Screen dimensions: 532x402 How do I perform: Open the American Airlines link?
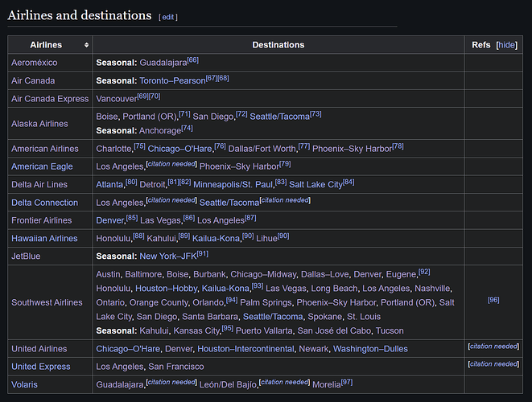tap(45, 149)
